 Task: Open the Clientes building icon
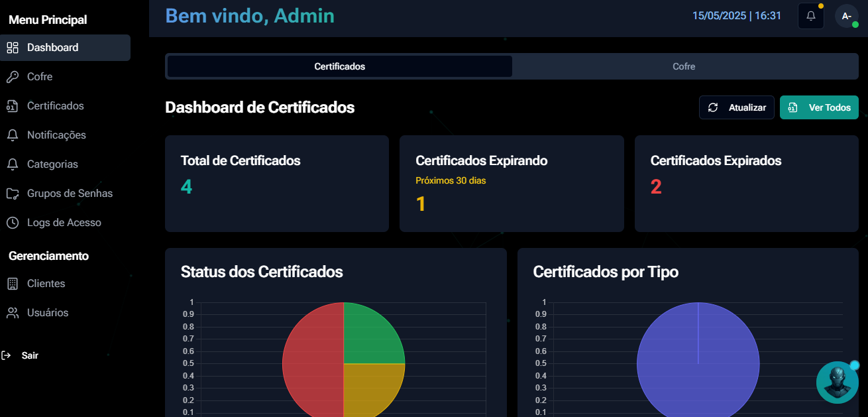tap(12, 283)
